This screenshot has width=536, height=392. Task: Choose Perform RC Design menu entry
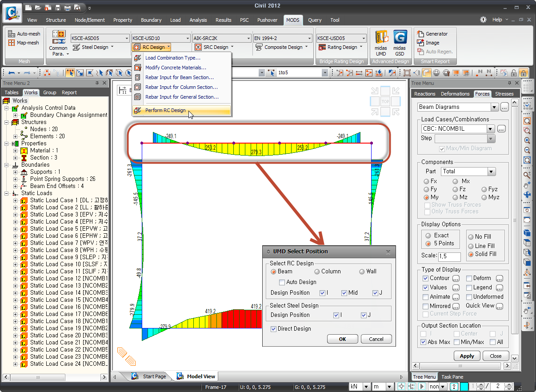(181, 110)
